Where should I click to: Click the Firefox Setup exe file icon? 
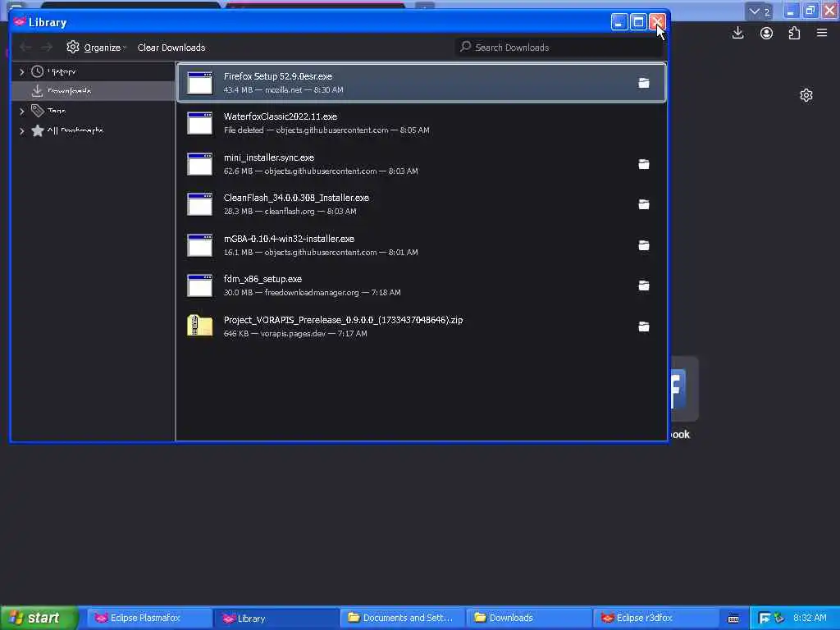click(x=200, y=83)
